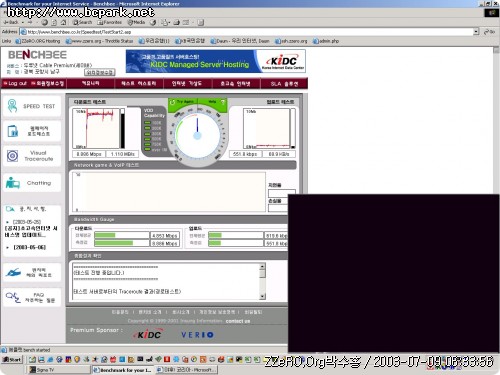Open the SPEED TEST sidebar item
This screenshot has height=375, width=500.
[32, 106]
